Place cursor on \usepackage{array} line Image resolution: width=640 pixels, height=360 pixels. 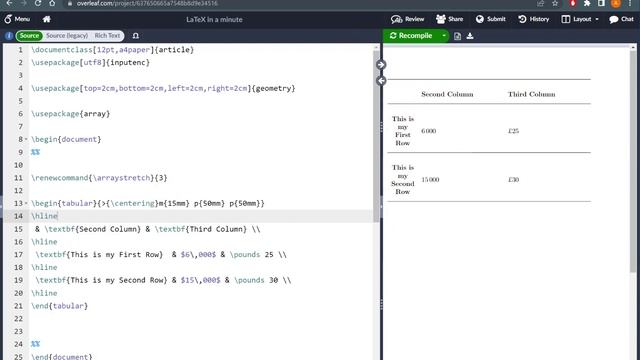71,114
